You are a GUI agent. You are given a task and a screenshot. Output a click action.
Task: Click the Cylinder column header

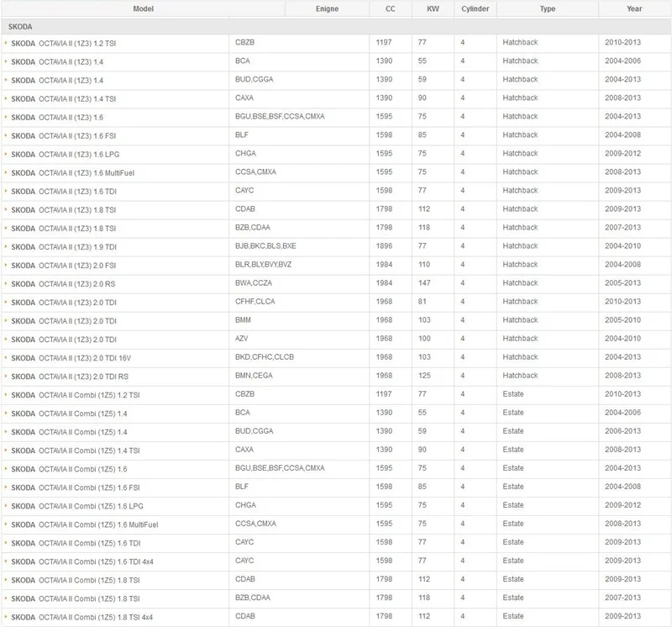(475, 8)
